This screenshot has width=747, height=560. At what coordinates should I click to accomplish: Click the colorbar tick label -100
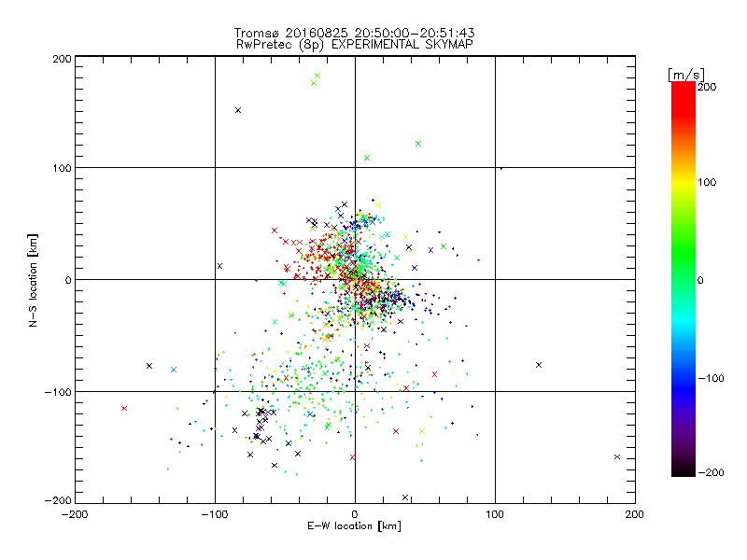click(711, 378)
